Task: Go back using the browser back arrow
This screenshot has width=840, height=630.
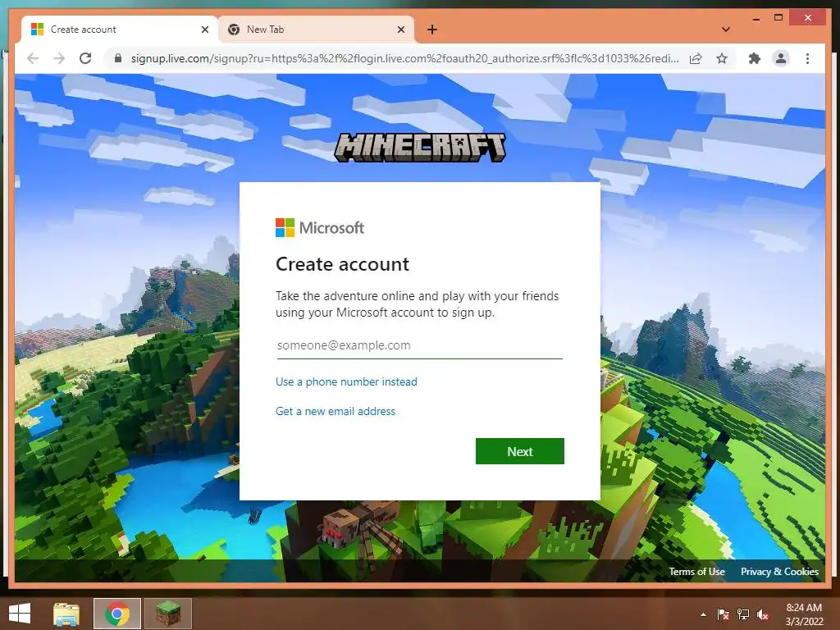Action: coord(33,58)
